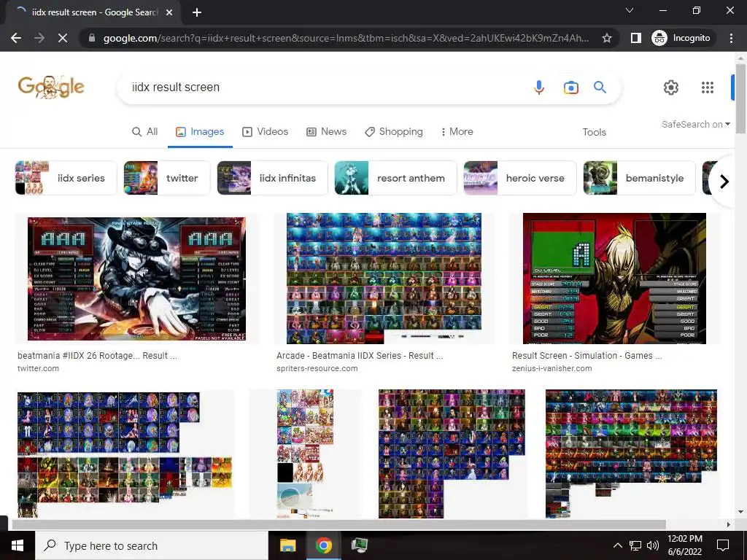Image resolution: width=747 pixels, height=560 pixels.
Task: Show more suggestion chips with right arrow
Action: tap(724, 182)
